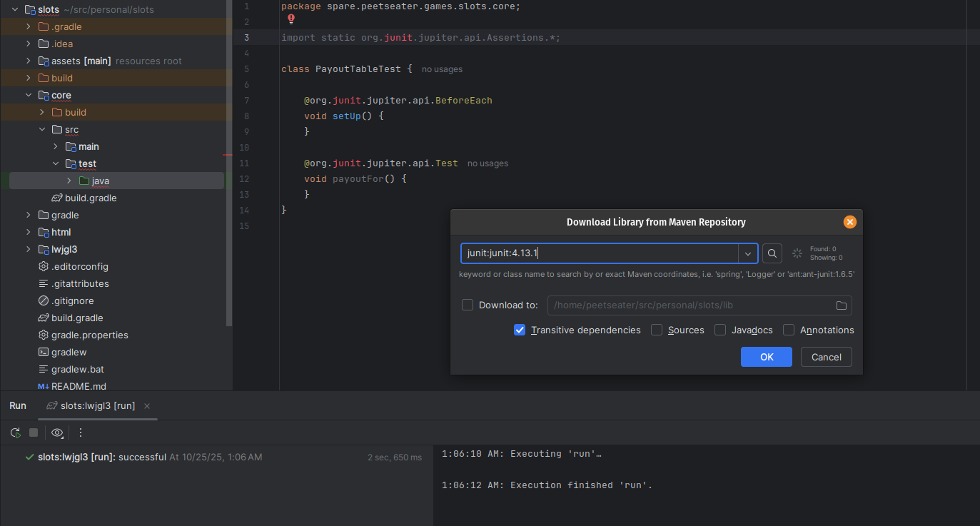
Task: Click the Run tool window label
Action: [x=18, y=405]
